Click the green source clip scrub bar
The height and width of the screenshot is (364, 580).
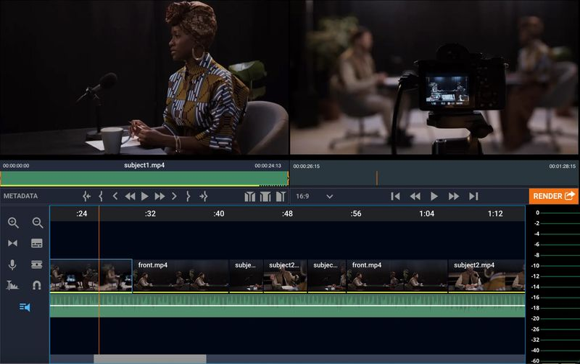(144, 178)
